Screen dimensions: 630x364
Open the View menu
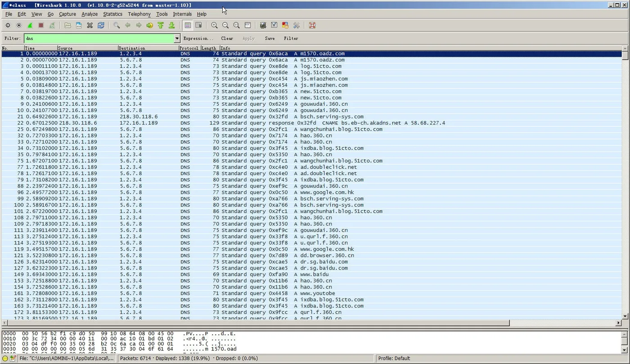[x=36, y=14]
